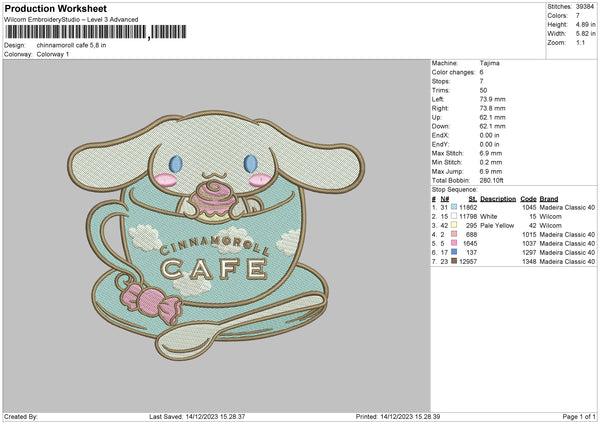Click the 'Stop Sequence:' heading
This screenshot has height=424, width=600.
(455, 190)
